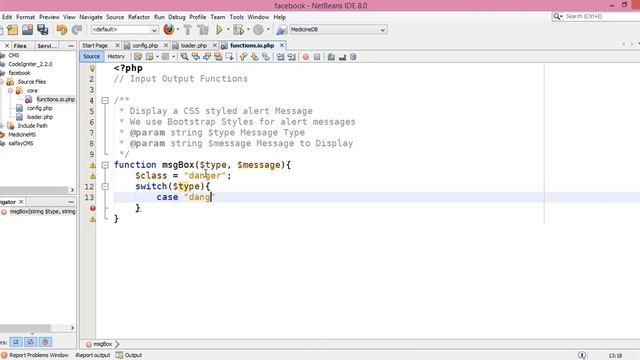Click warning icon beside function msgBox line
Viewport: 640px width, 360px height.
(93, 165)
